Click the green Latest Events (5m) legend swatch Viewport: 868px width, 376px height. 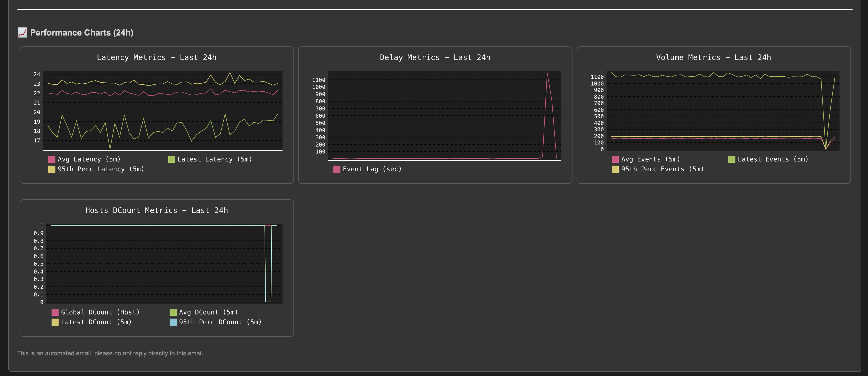coord(732,159)
